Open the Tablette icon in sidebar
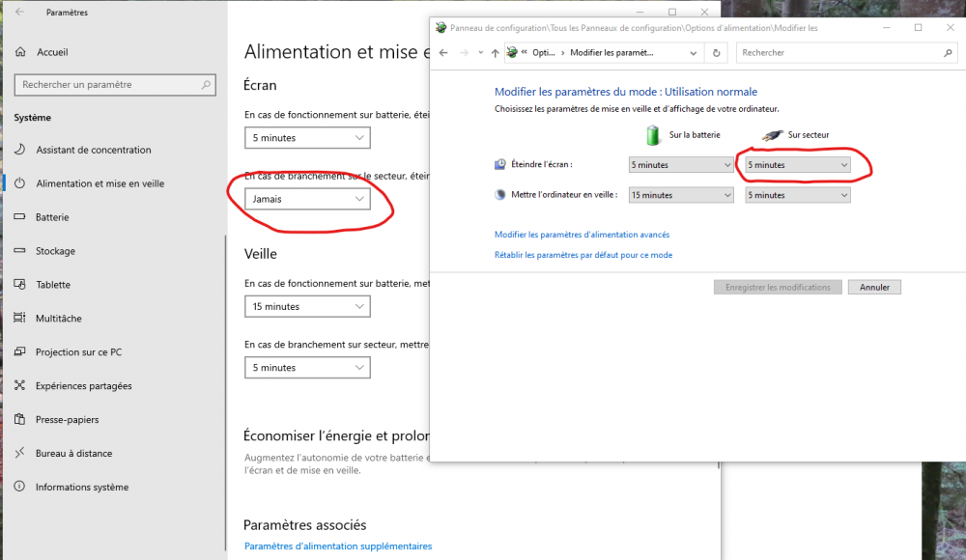The height and width of the screenshot is (560, 966). [x=19, y=284]
